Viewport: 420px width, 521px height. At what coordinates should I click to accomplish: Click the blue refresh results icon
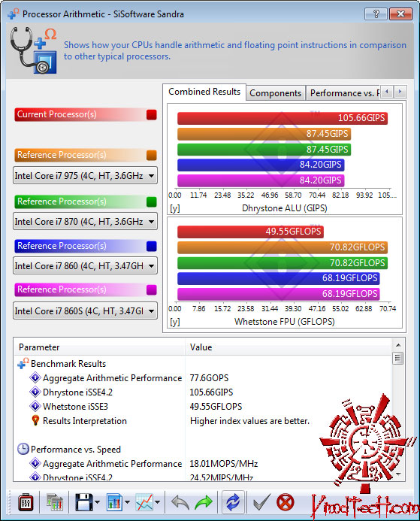[233, 502]
